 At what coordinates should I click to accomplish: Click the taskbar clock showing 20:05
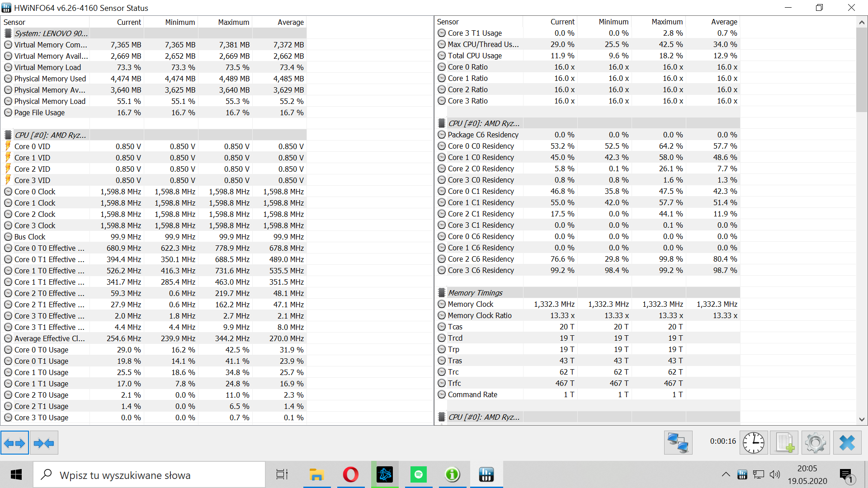[807, 474]
